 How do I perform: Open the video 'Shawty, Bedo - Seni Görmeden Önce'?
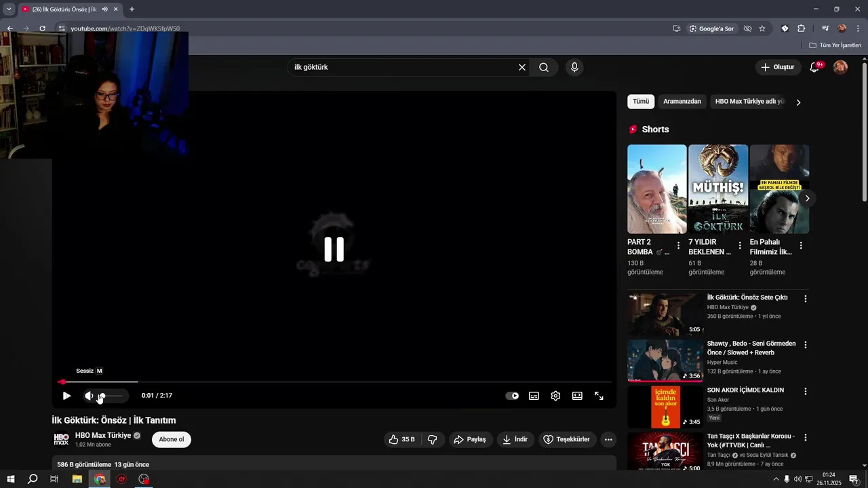tap(751, 348)
